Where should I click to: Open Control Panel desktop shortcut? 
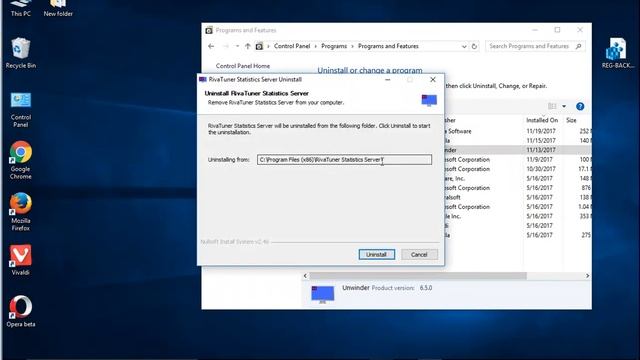coord(21,109)
